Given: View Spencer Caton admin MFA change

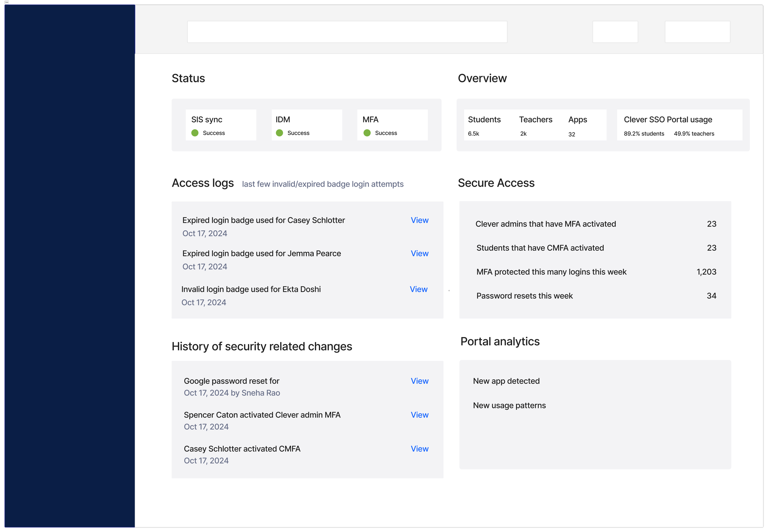Looking at the screenshot, I should click(x=419, y=415).
